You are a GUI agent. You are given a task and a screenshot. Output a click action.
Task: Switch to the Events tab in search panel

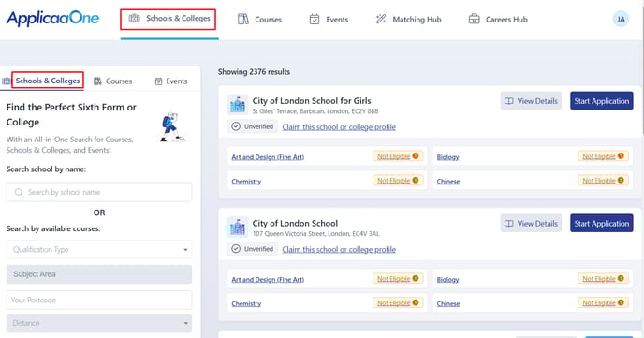[171, 81]
